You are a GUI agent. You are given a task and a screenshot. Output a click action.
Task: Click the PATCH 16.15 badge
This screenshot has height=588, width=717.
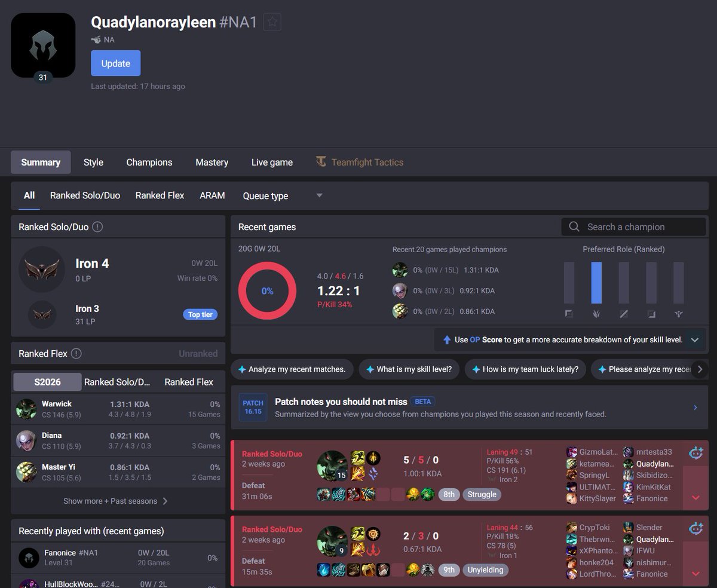253,408
